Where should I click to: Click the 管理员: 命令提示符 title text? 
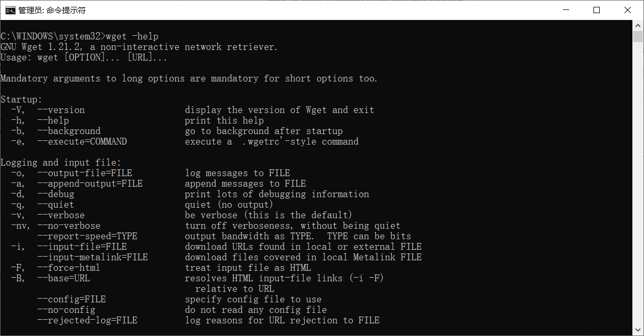point(52,9)
